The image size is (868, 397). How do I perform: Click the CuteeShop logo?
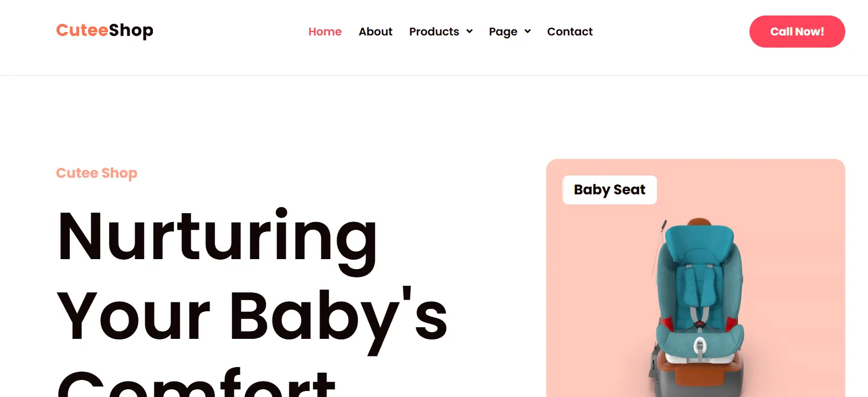pyautogui.click(x=104, y=30)
